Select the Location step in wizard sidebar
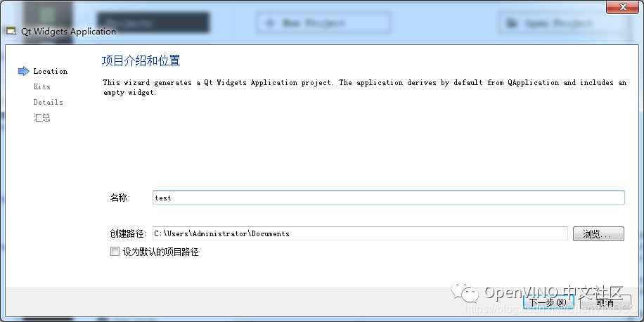This screenshot has width=644, height=322. (x=50, y=71)
